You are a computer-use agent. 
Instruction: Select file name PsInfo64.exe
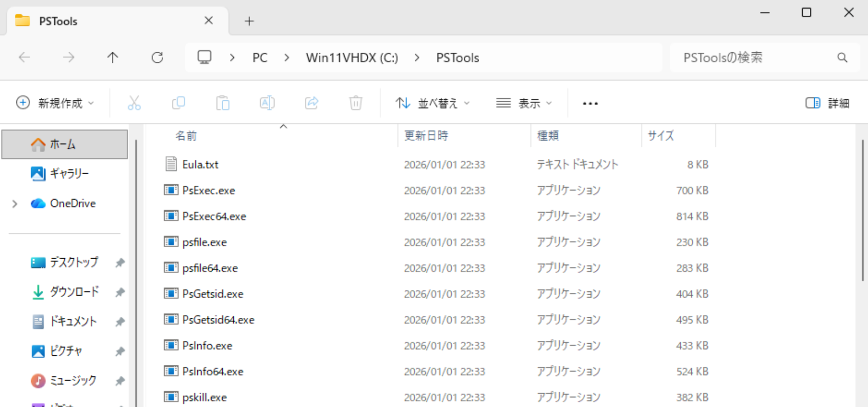(x=213, y=371)
